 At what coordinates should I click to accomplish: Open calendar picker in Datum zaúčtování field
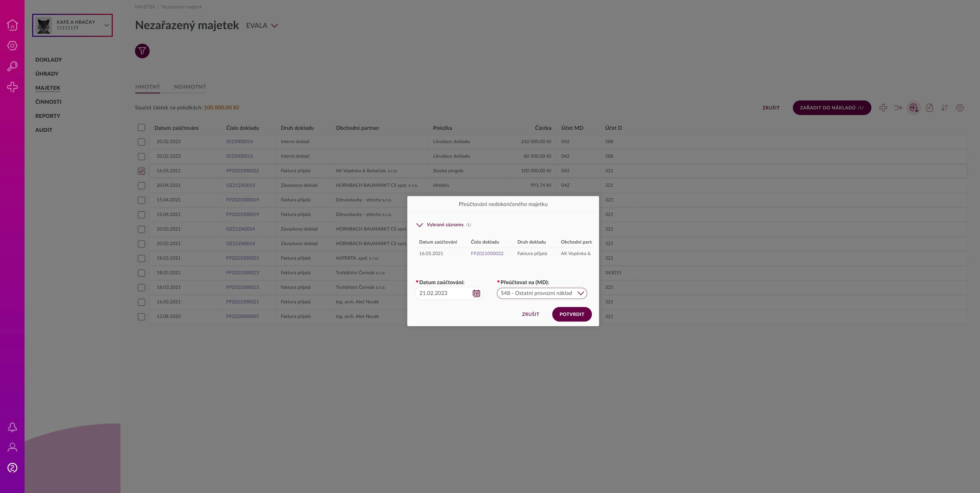pyautogui.click(x=476, y=293)
